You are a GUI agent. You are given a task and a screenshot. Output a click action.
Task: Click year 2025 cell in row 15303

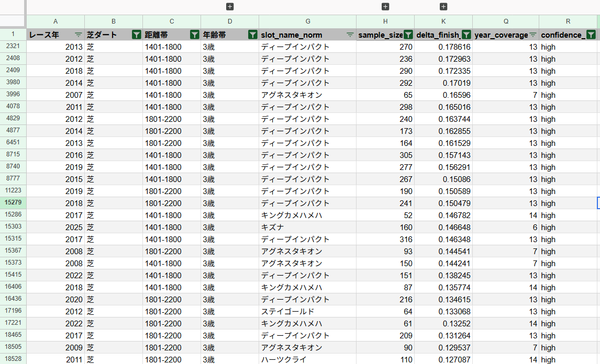[55, 227]
